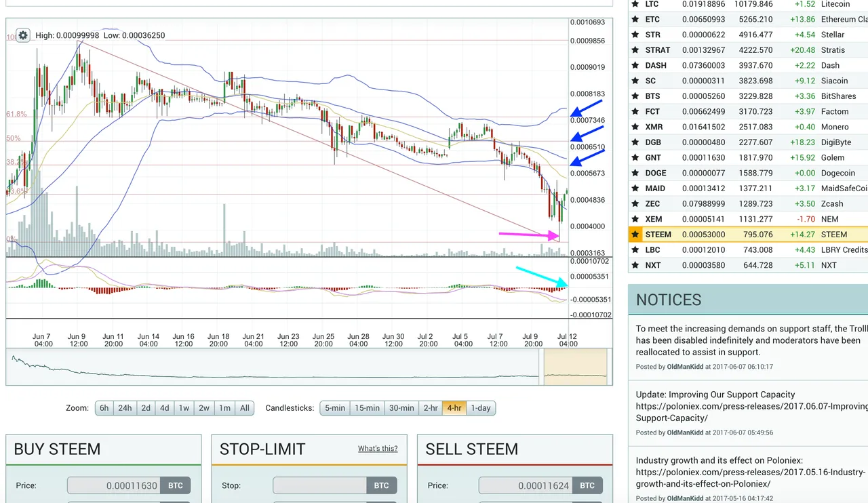The height and width of the screenshot is (503, 868).
Task: Select the LBC LBRY Credits market row
Action: coord(748,250)
